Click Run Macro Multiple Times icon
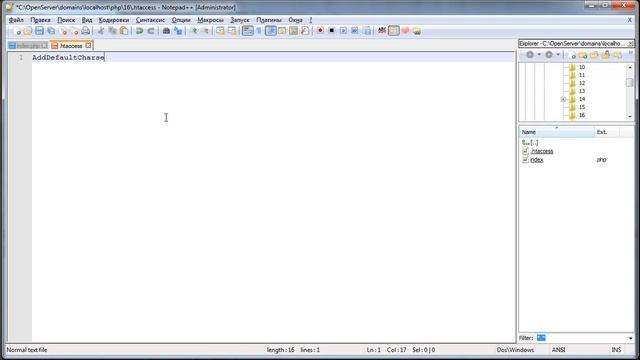The height and width of the screenshot is (360, 640). coord(355,31)
